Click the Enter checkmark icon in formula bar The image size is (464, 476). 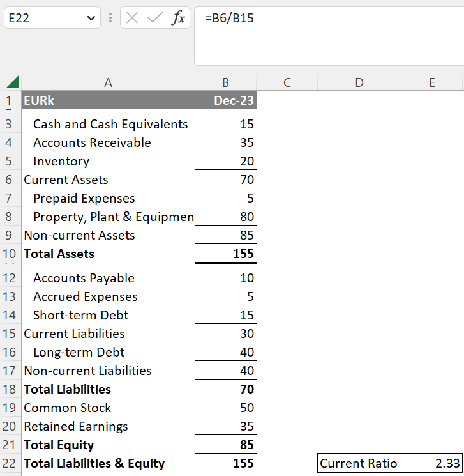pos(154,19)
